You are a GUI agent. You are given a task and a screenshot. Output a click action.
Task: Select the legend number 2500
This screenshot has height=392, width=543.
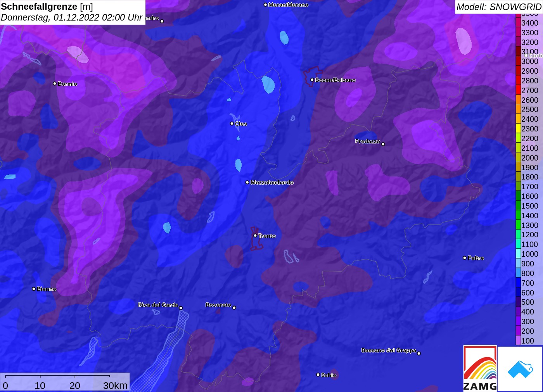click(x=530, y=109)
